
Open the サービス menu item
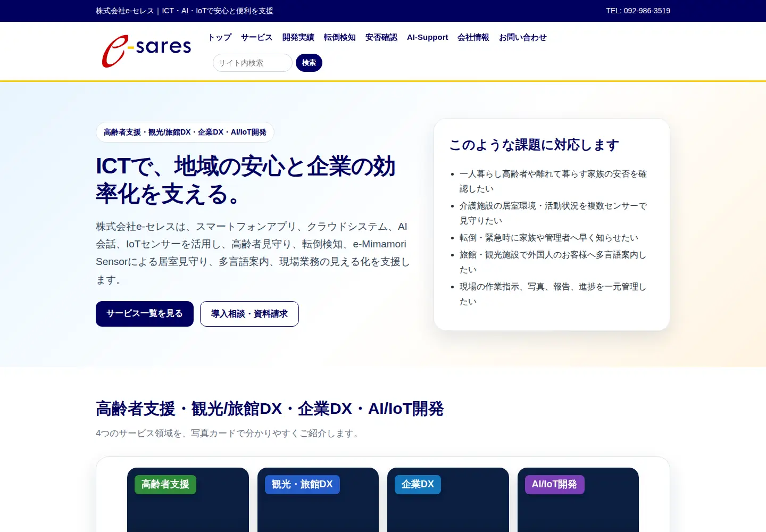click(257, 37)
